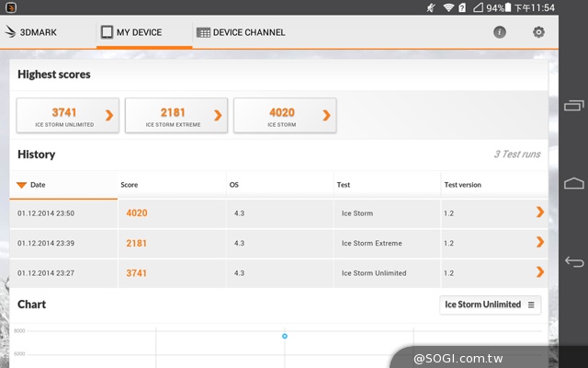This screenshot has width=588, height=368.
Task: Expand details arrow for 2181 test run
Action: point(539,243)
